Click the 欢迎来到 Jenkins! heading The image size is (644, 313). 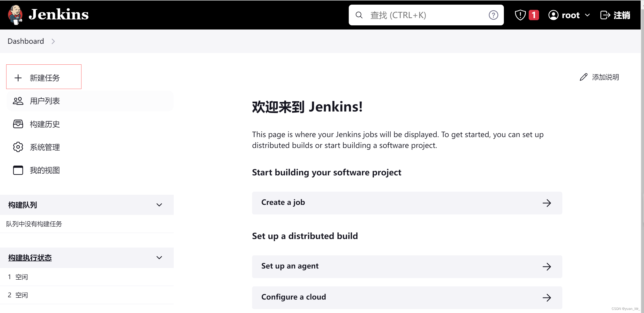tap(307, 107)
